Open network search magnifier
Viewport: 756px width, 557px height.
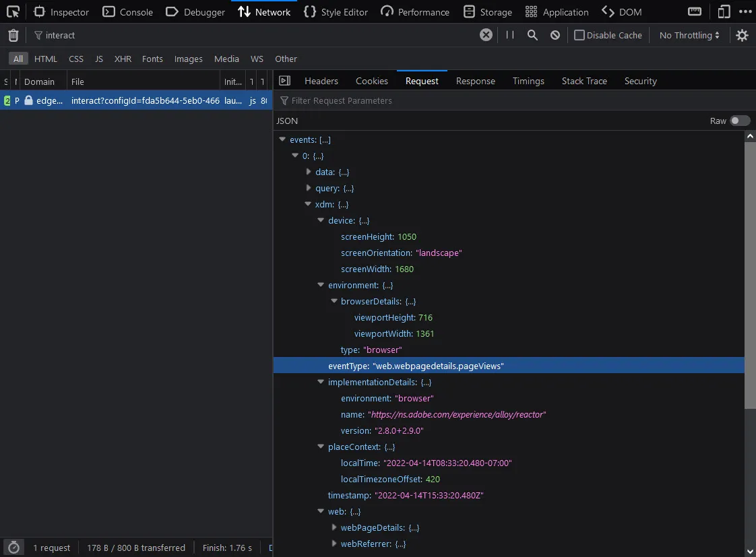[532, 35]
